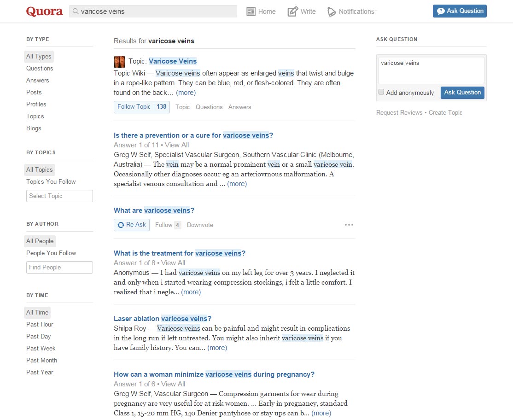The image size is (513, 420).
Task: Filter results by Blogs type
Action: pyautogui.click(x=34, y=128)
